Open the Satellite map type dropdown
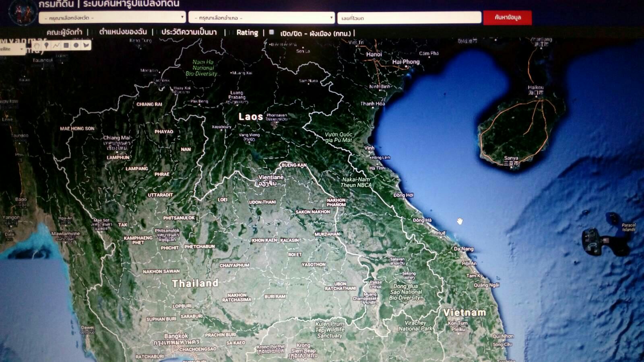 pos(12,49)
